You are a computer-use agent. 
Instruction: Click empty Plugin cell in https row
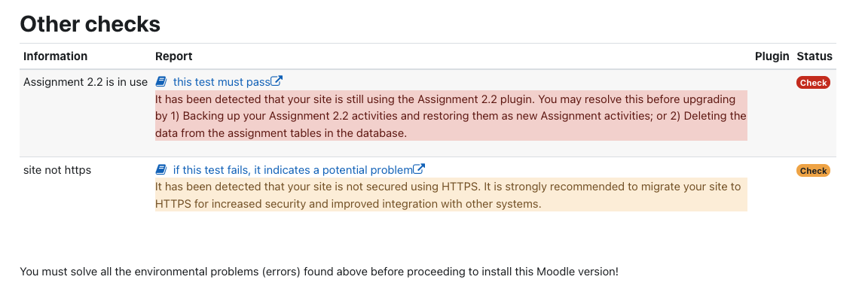pos(772,190)
